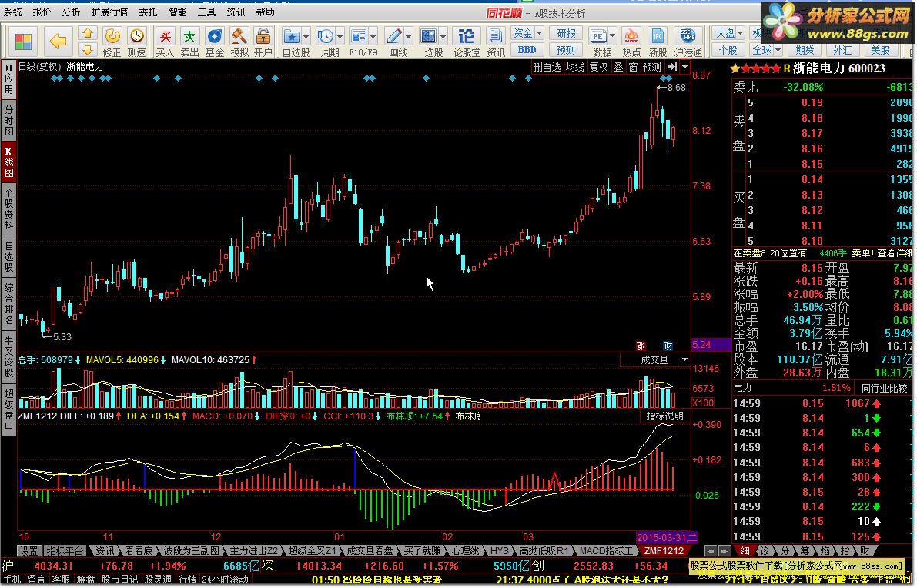Viewport: 917px width, 588px height.
Task: Click the BBD button
Action: coord(527,50)
